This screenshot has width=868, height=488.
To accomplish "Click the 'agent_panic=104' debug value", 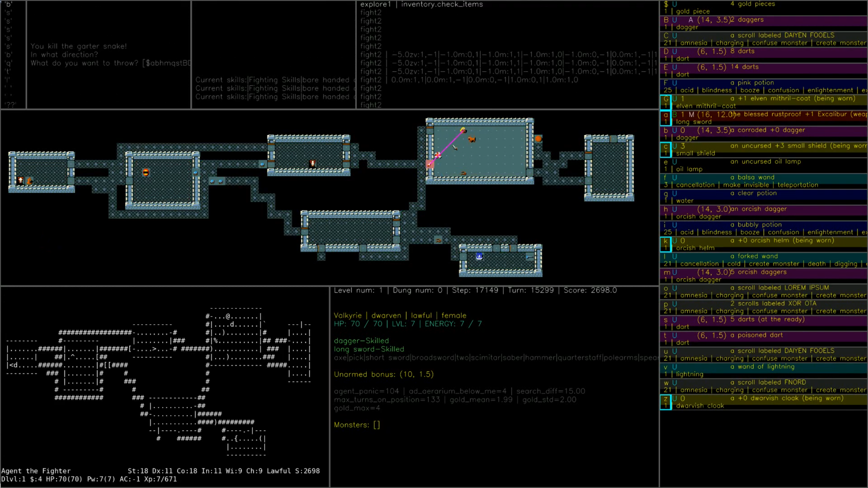I will point(366,391).
